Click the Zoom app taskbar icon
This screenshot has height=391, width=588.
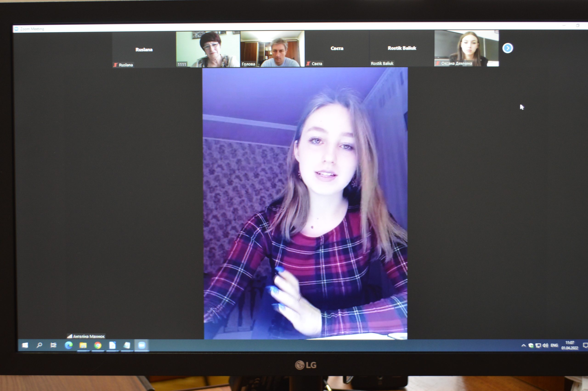pyautogui.click(x=141, y=345)
